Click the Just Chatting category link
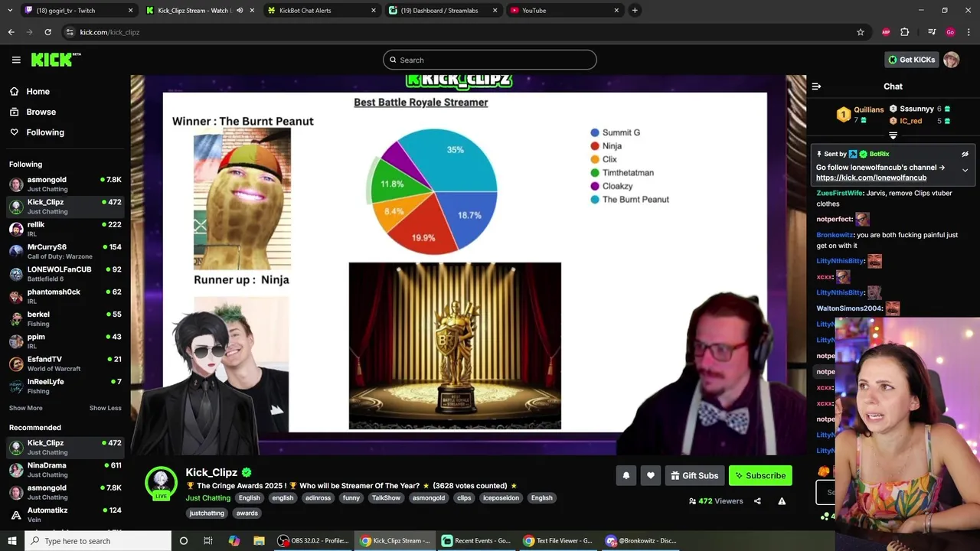This screenshot has width=980, height=551. tap(208, 498)
